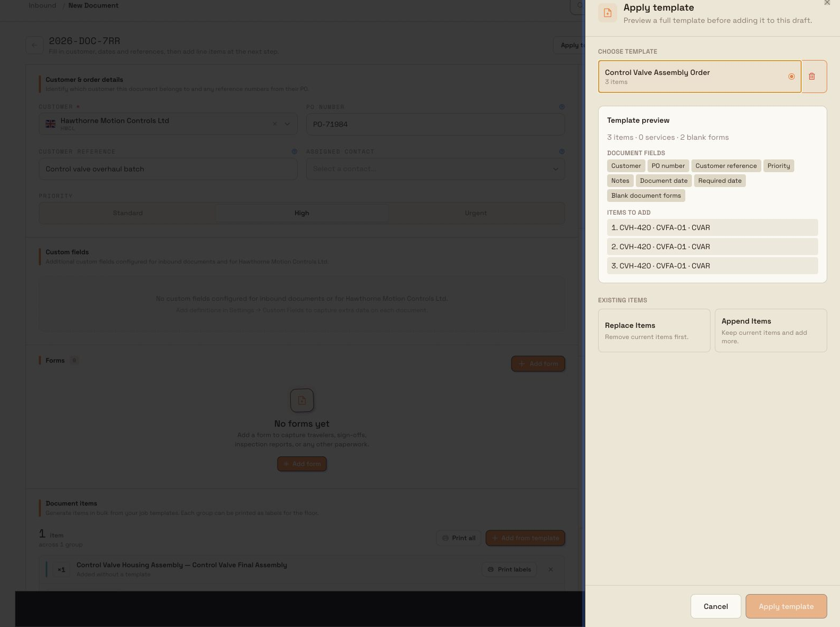This screenshot has width=840, height=627.
Task: Click the info dot beside PO Number
Action: pyautogui.click(x=562, y=107)
